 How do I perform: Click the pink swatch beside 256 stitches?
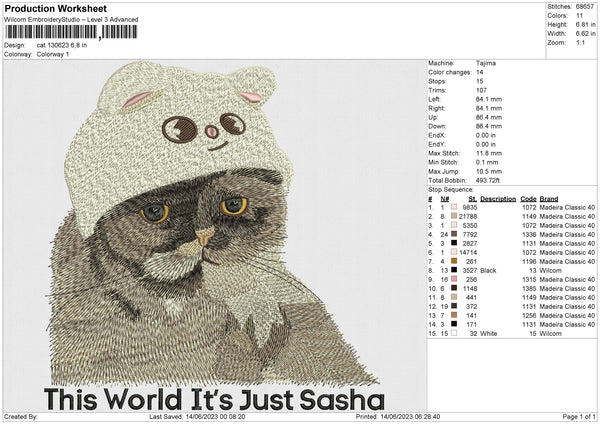(x=454, y=279)
